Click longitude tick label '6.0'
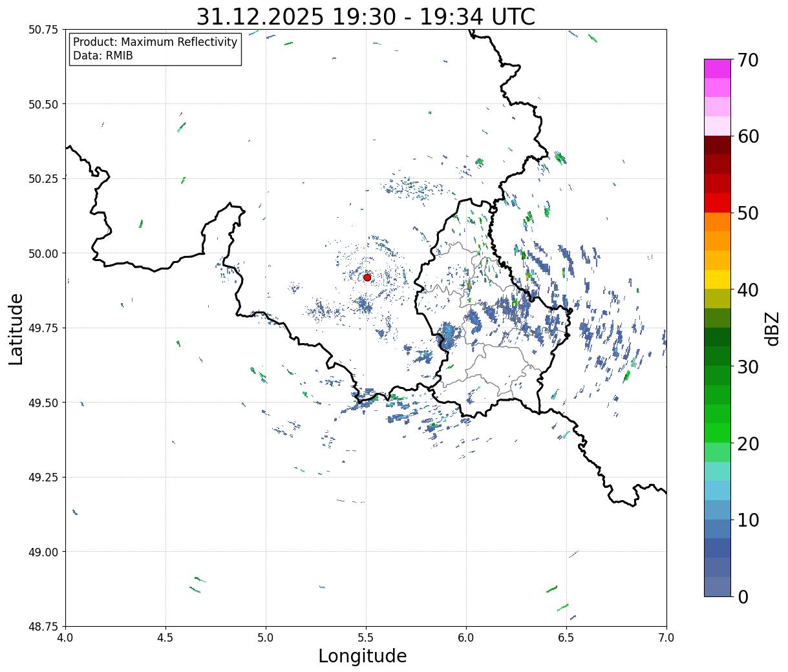788x672 pixels. [x=466, y=638]
